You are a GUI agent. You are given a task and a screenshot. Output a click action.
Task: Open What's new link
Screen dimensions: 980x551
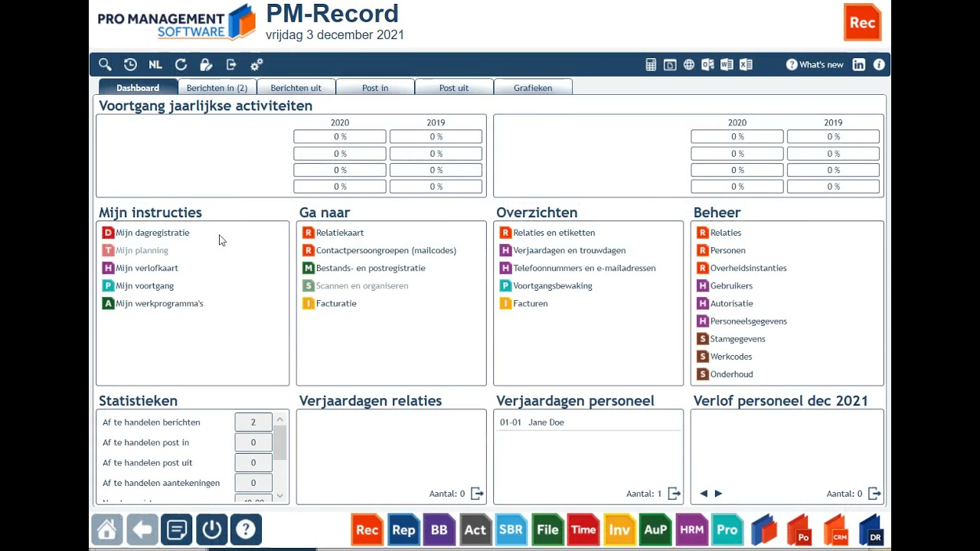(x=815, y=65)
